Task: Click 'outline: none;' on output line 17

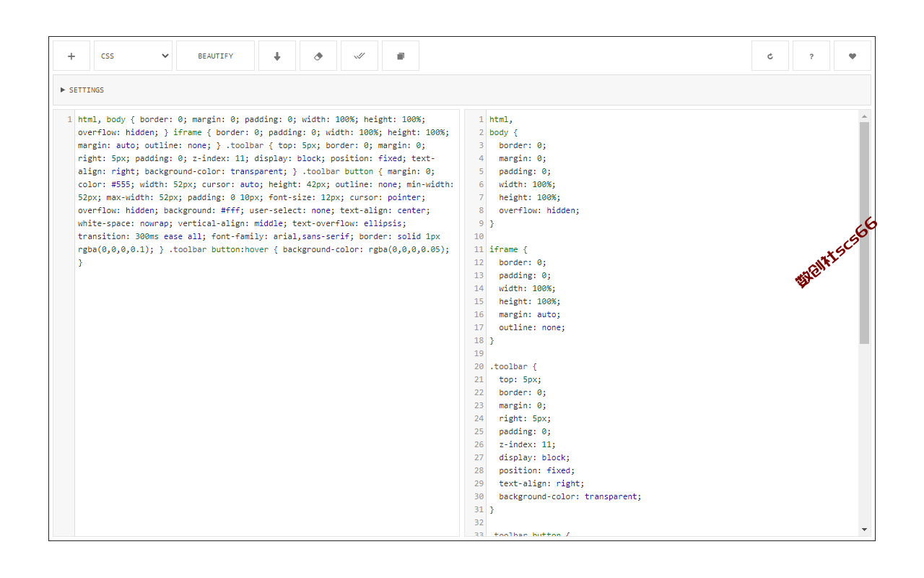Action: point(532,327)
